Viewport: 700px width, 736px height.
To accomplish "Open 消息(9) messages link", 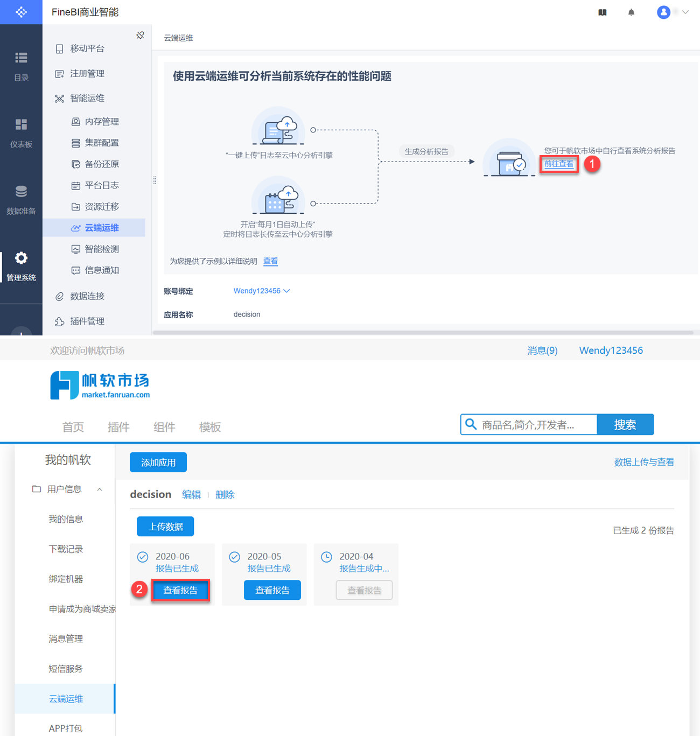I will tap(542, 351).
